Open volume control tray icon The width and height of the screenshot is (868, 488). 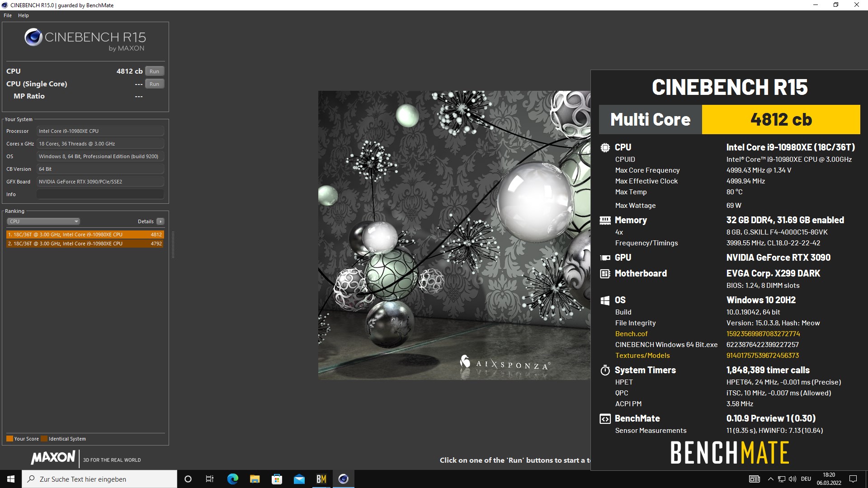pos(793,479)
